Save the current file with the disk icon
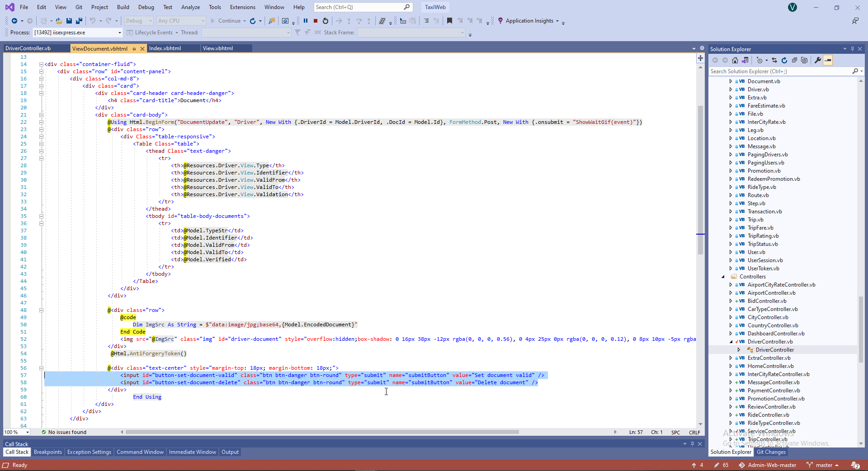This screenshot has height=471, width=868. (x=69, y=21)
